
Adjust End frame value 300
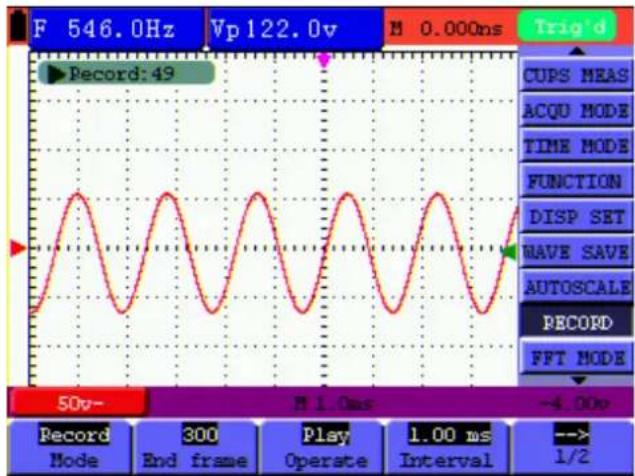(196, 447)
